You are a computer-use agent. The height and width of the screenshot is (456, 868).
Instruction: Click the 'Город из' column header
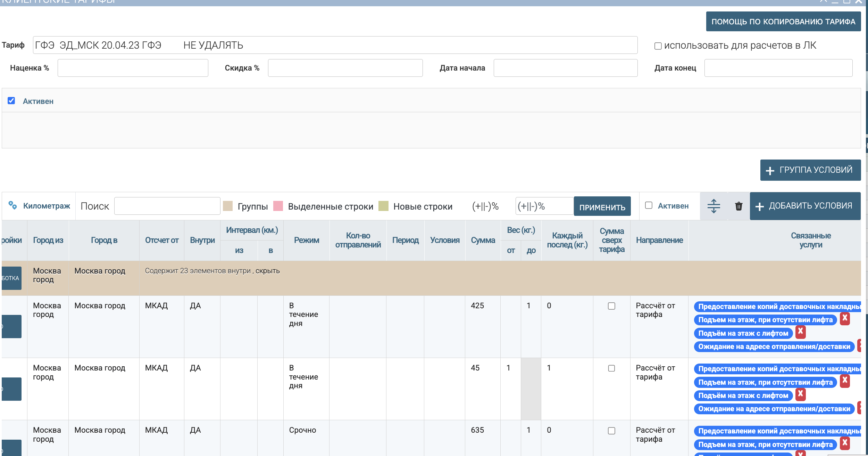pos(48,240)
